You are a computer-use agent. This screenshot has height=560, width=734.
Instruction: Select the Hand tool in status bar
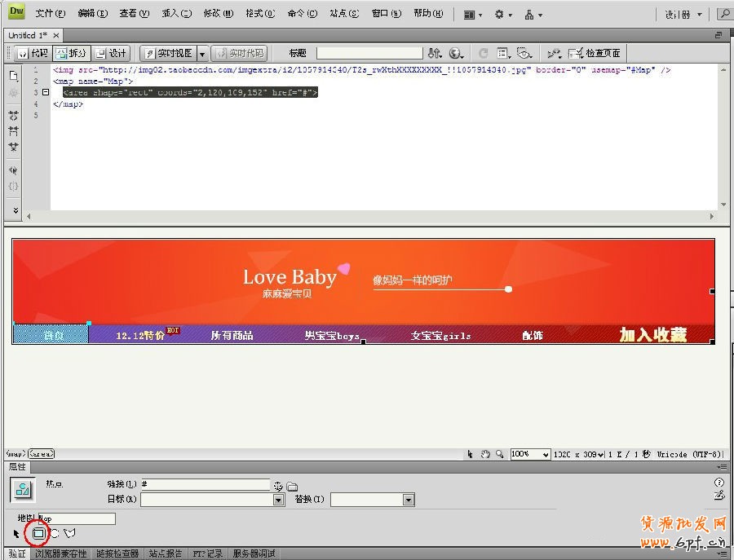point(485,454)
